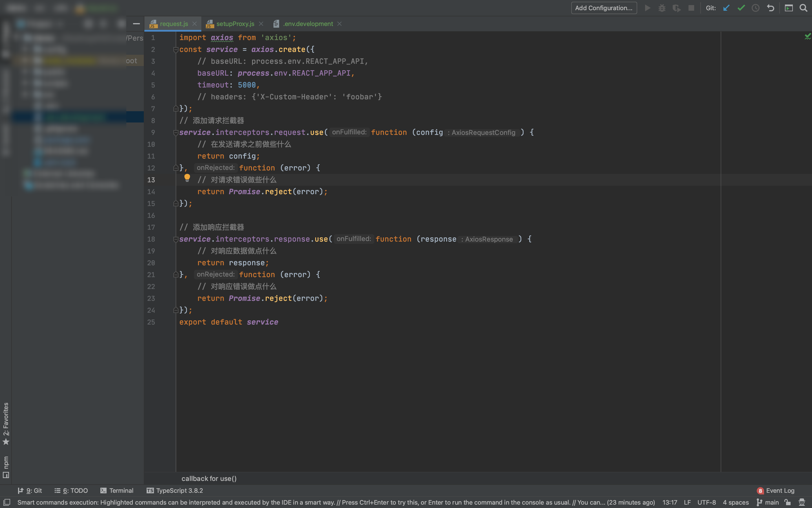The height and width of the screenshot is (508, 812).
Task: Click the 'onRejected:' hint on line 21
Action: pyautogui.click(x=215, y=275)
